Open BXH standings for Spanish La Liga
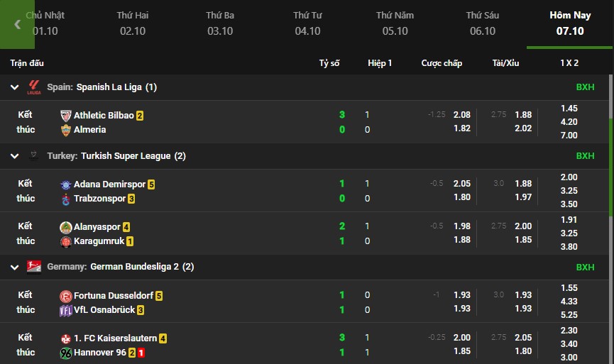Screen dimensions: 614x364 pyautogui.click(x=585, y=87)
